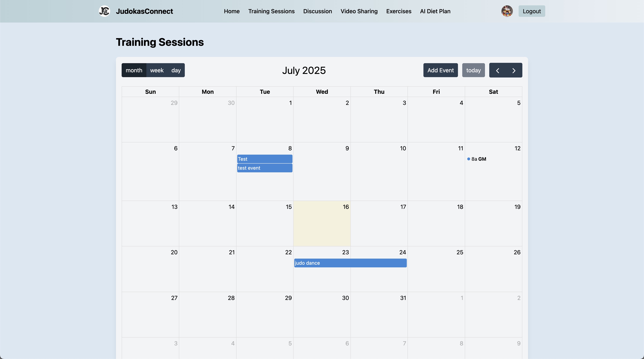Viewport: 644px width, 359px height.
Task: Open the 'test event' entry
Action: (x=265, y=168)
